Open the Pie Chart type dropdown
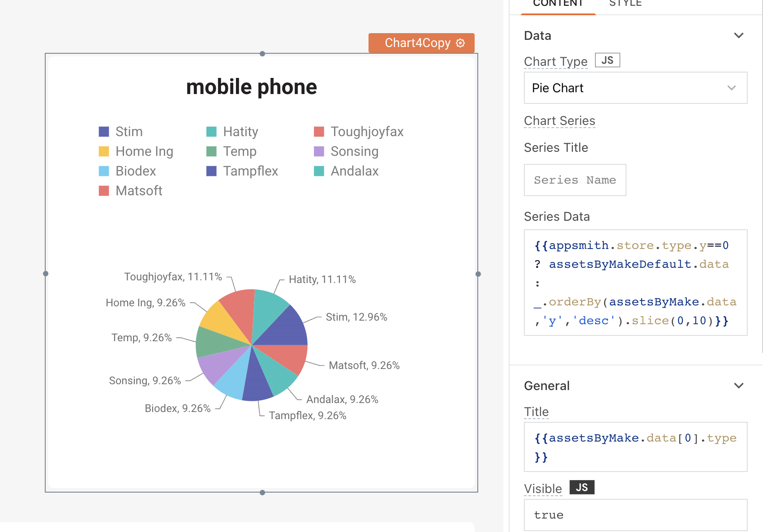Screen dimensions: 763x532 point(635,88)
